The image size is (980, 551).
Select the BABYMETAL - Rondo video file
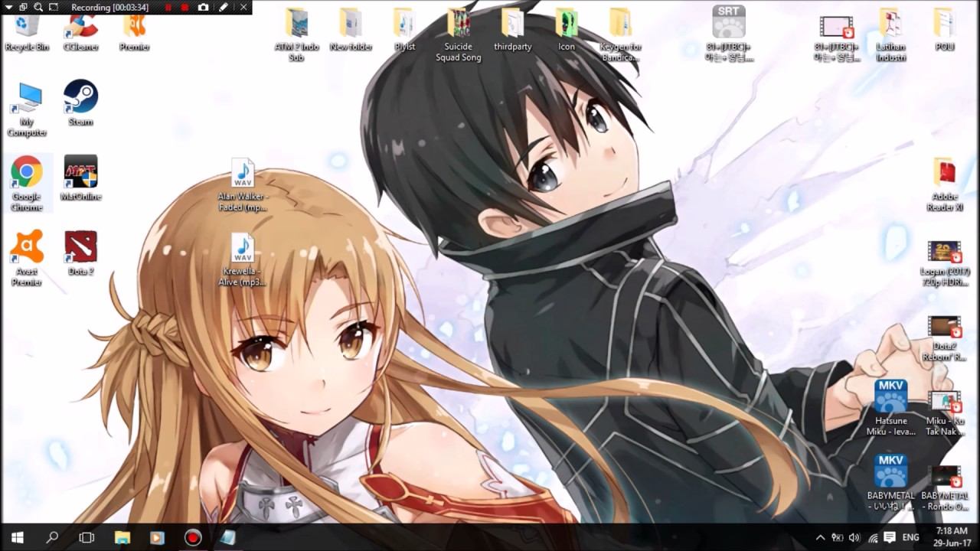click(945, 487)
